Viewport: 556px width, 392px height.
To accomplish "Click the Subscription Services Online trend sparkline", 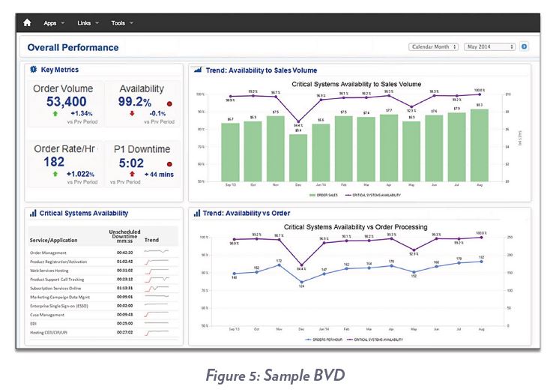I will 157,289.
